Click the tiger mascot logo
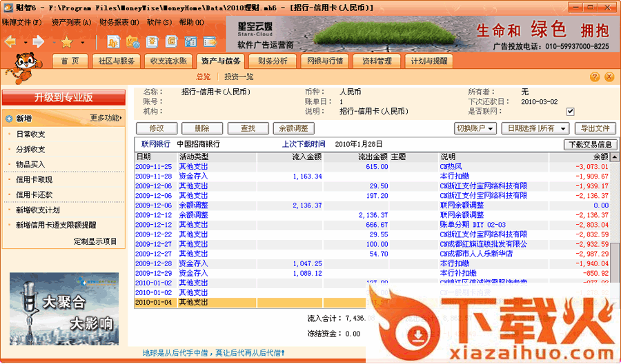The width and height of the screenshot is (621, 364). (x=23, y=68)
